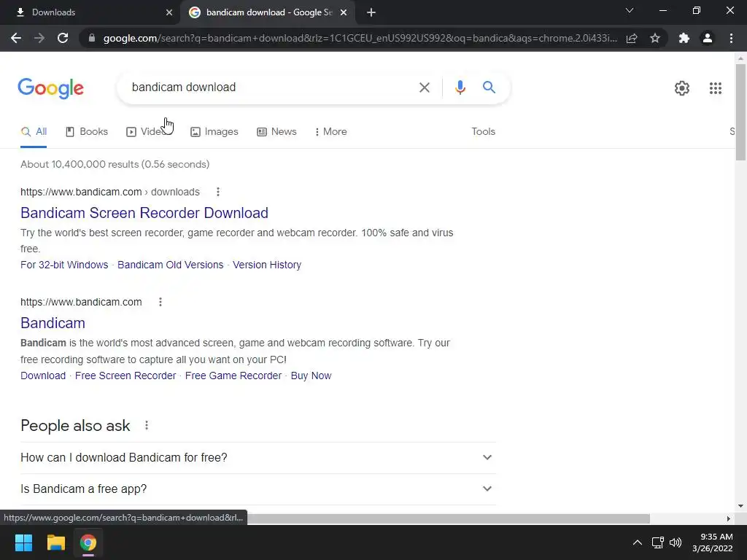Open the Bandicam Old Versions sitelink
Screen dimensions: 747x560
170,265
